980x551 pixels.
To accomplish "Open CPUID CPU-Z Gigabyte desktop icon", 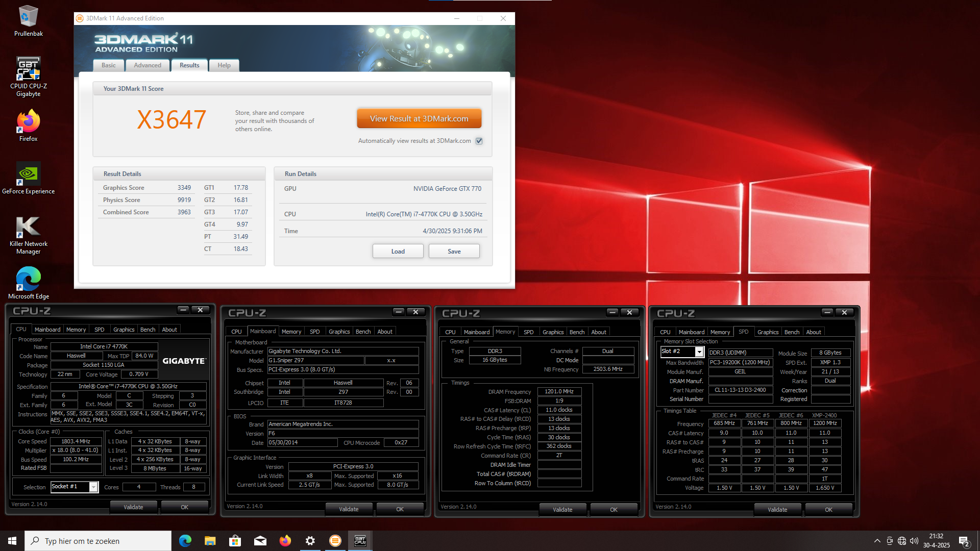I will click(28, 77).
